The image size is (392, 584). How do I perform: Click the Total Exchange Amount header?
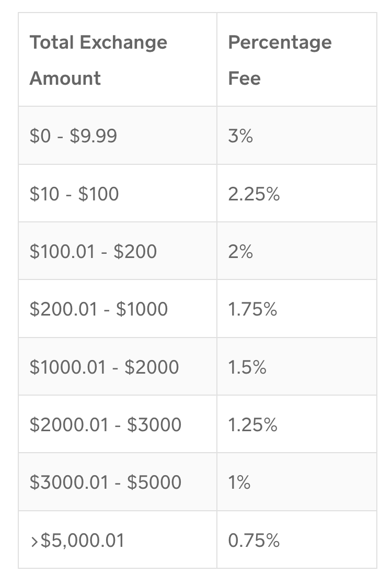point(118,60)
